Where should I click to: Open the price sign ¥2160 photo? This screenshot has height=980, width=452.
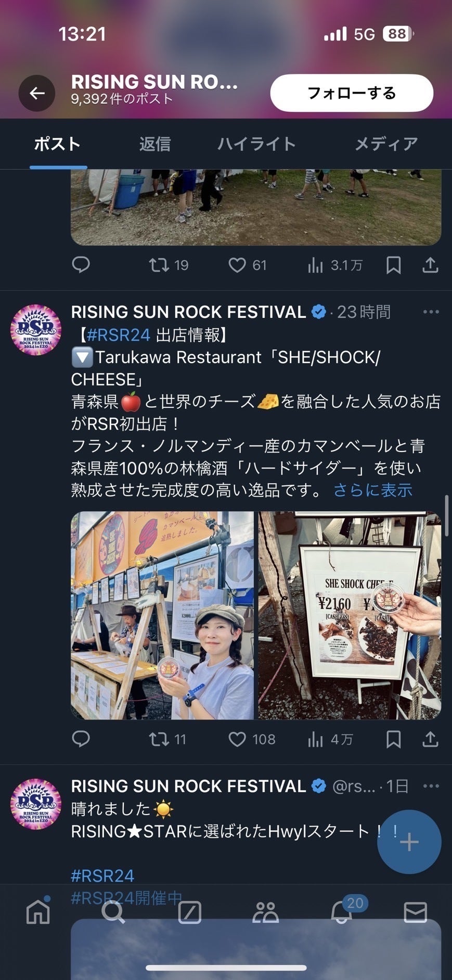(x=350, y=615)
